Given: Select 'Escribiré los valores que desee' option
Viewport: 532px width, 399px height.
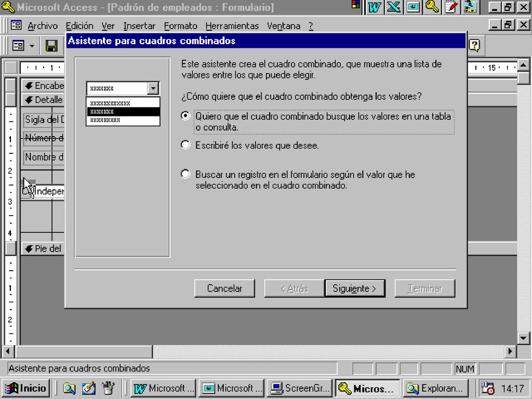Looking at the screenshot, I should (185, 145).
